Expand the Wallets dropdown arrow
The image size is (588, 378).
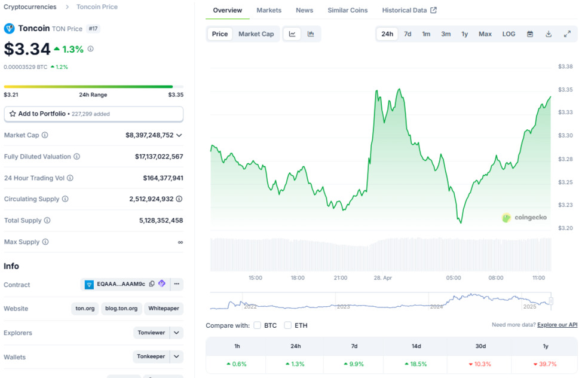tap(177, 356)
